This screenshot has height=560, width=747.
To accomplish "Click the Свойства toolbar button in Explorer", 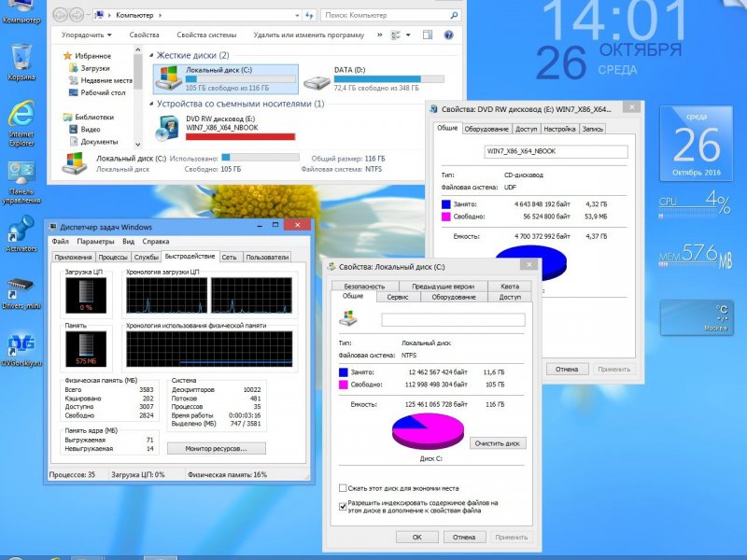I will point(144,35).
